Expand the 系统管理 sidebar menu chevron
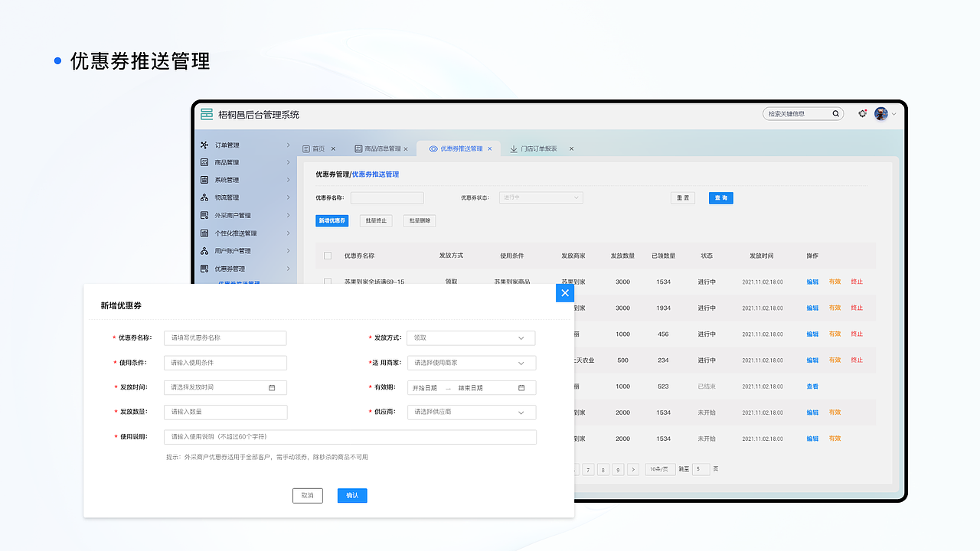 288,180
